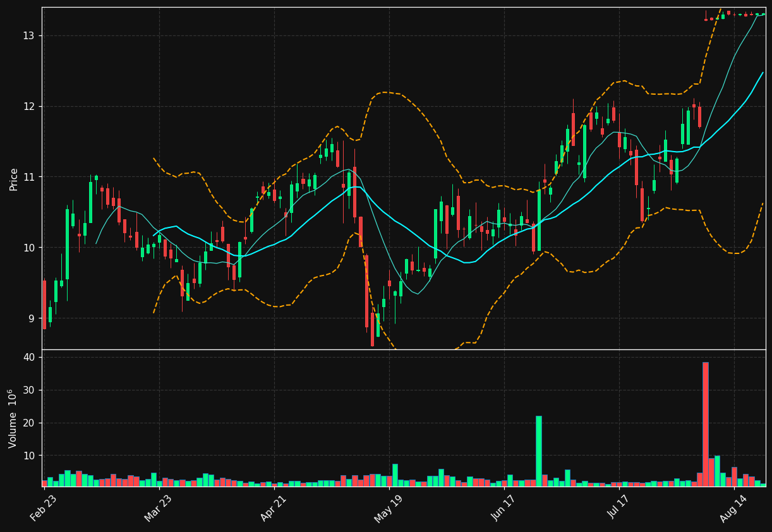Click the Feb 23 date label
This screenshot has width=772, height=532.
(x=43, y=508)
